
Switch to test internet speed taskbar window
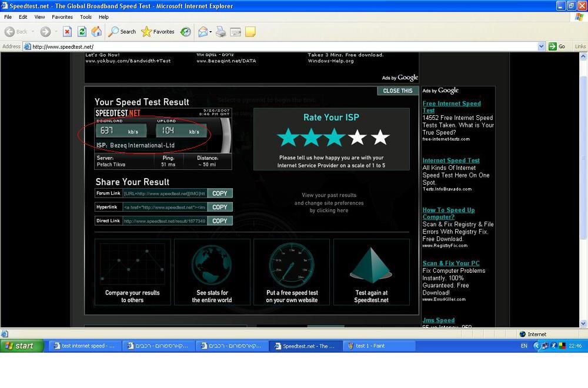[x=85, y=346]
